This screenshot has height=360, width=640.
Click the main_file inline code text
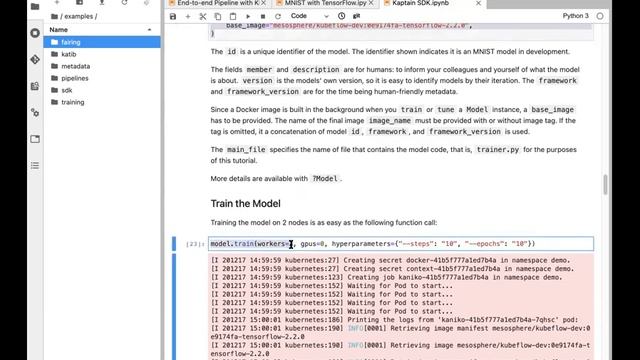[x=246, y=150]
